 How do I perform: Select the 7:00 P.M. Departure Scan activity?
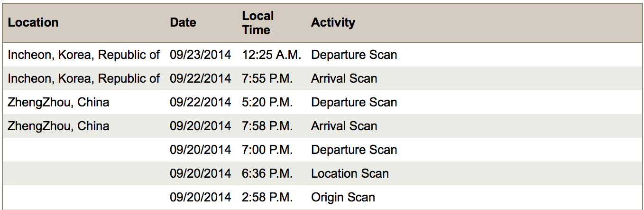click(354, 150)
